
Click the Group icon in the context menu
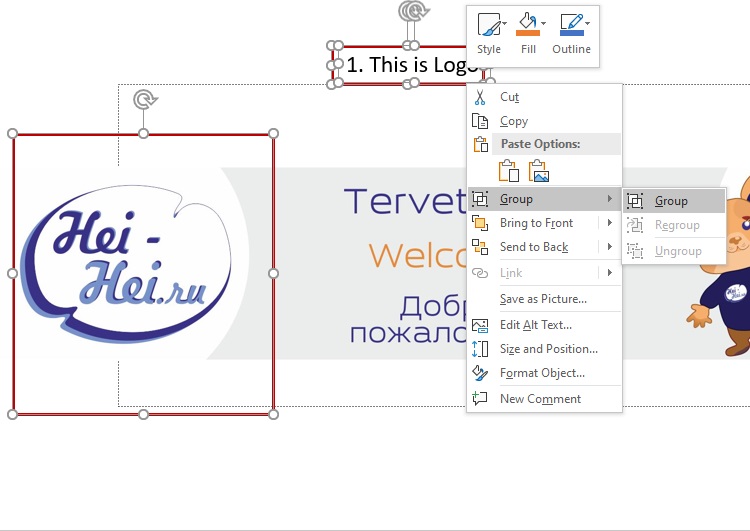point(480,199)
